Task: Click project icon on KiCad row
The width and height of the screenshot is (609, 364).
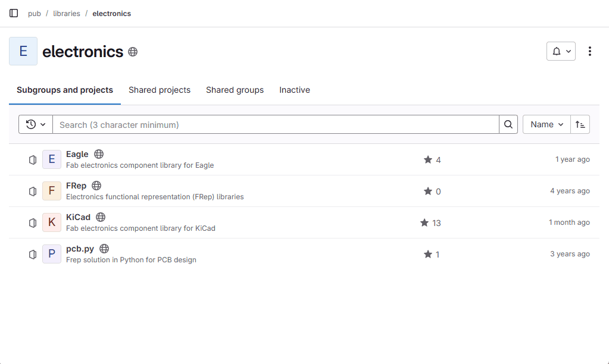Action: [33, 223]
